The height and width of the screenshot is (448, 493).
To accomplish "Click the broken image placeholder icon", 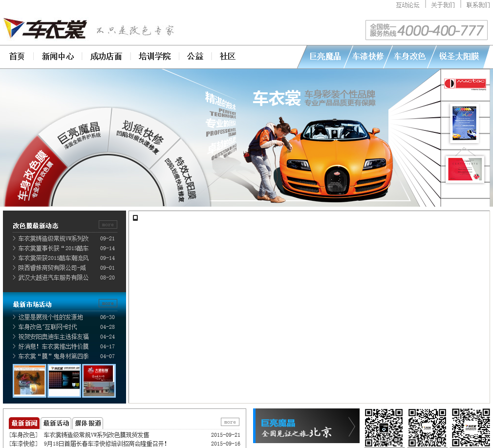I will 135,218.
